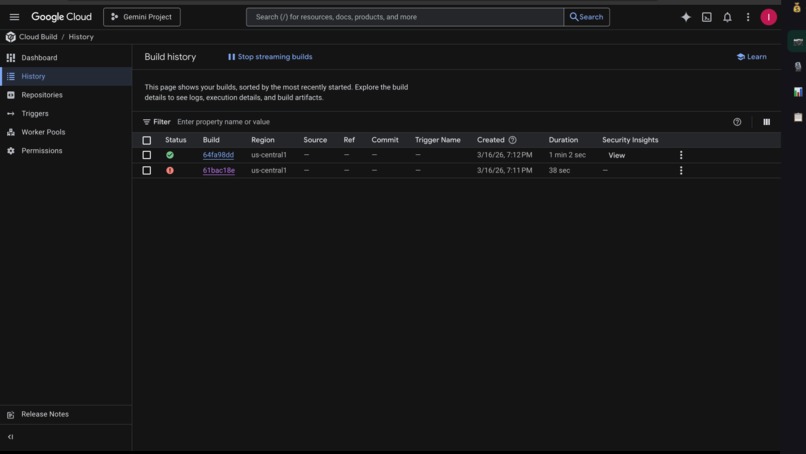The width and height of the screenshot is (806, 454).
Task: Open Triggers in the sidebar
Action: click(66, 114)
